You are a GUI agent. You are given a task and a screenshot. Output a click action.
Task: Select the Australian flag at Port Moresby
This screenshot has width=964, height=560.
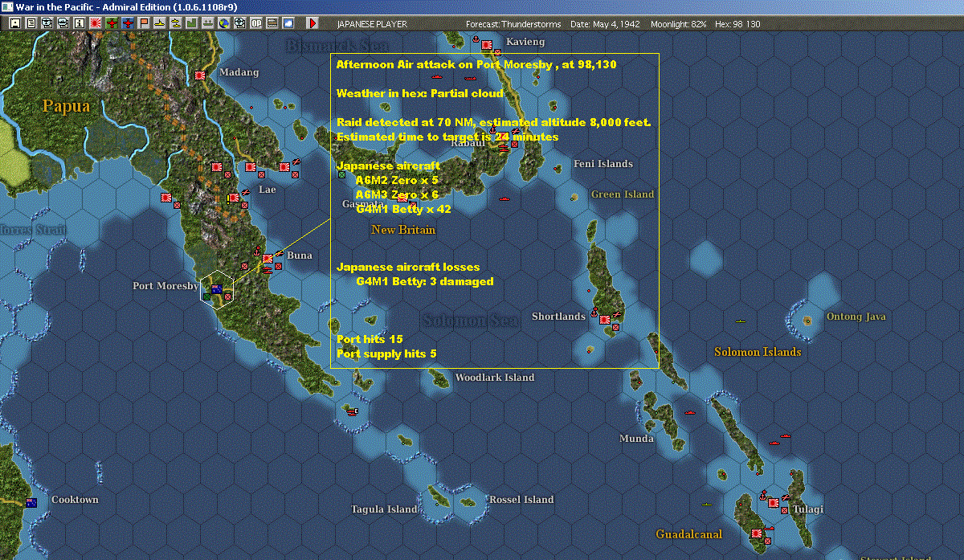(x=216, y=288)
